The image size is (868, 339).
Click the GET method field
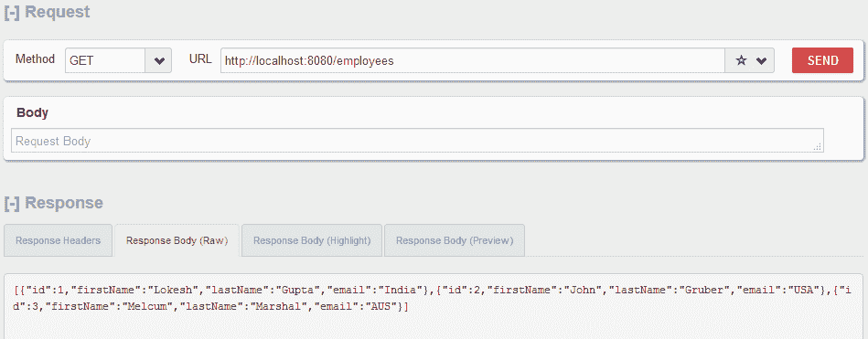pos(105,60)
